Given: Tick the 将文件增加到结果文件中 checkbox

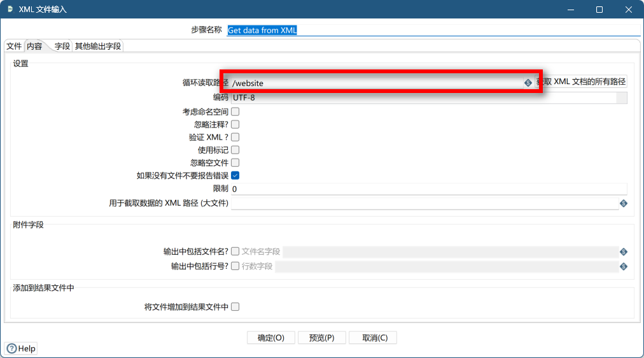Looking at the screenshot, I should tap(235, 306).
